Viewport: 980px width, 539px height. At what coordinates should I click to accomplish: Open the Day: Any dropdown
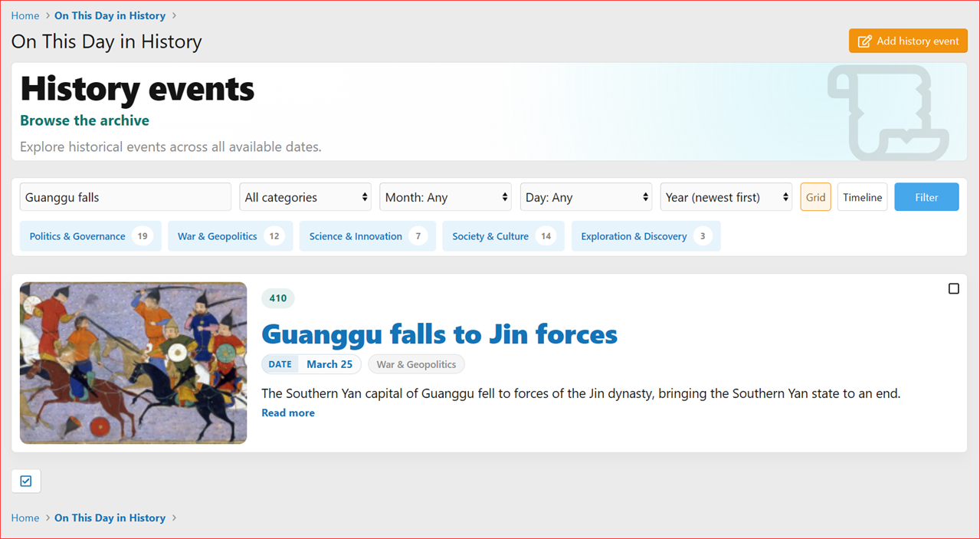click(585, 196)
